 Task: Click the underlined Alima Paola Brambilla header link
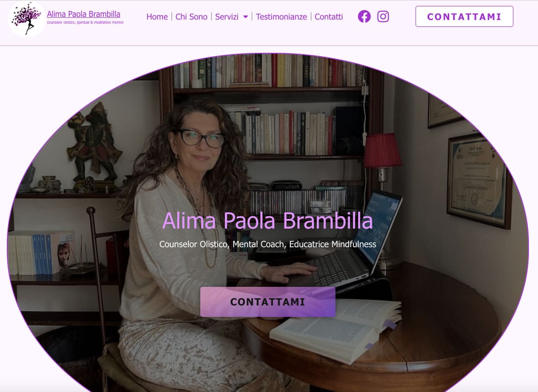[x=83, y=14]
